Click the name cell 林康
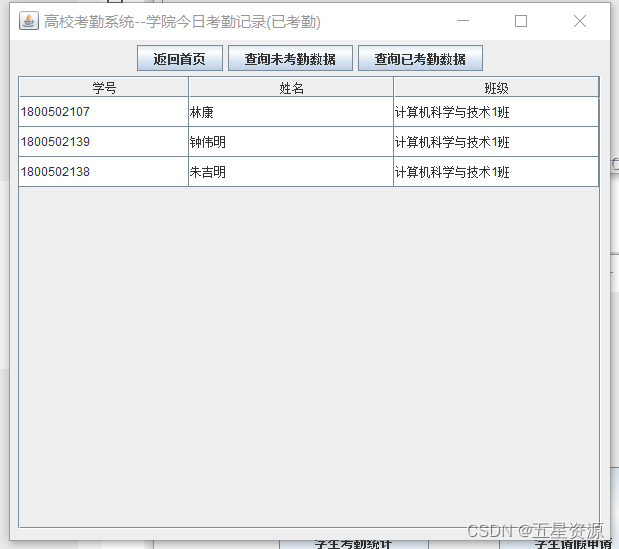The image size is (619, 549). [291, 112]
